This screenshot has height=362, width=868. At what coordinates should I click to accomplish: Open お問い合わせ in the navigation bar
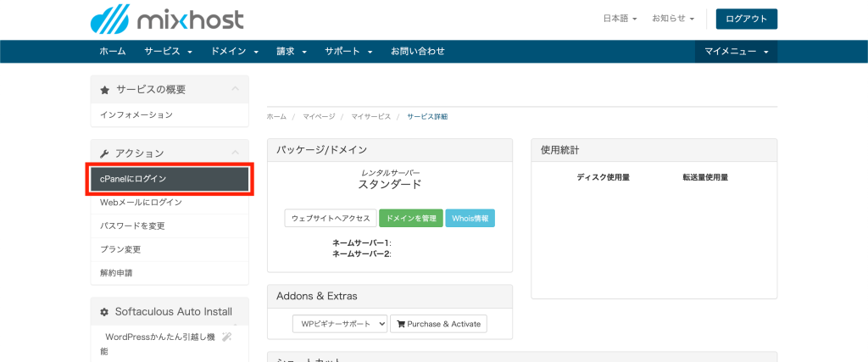(418, 52)
